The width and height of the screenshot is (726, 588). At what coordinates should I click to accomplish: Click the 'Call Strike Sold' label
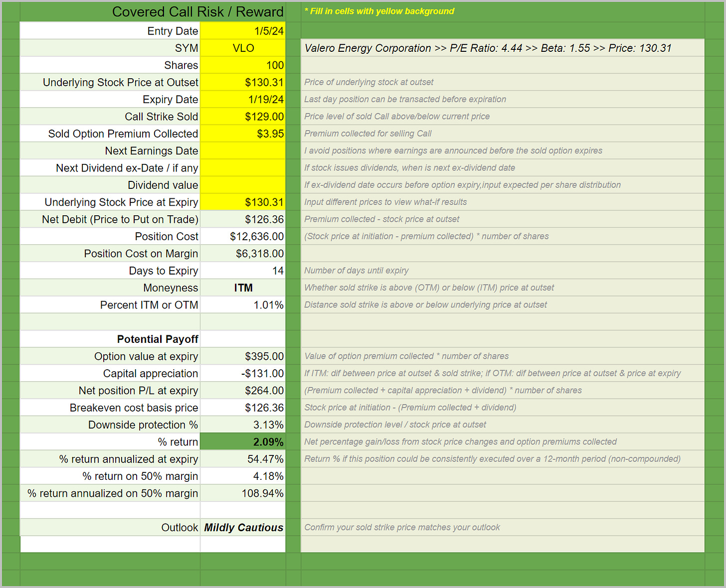pyautogui.click(x=161, y=117)
